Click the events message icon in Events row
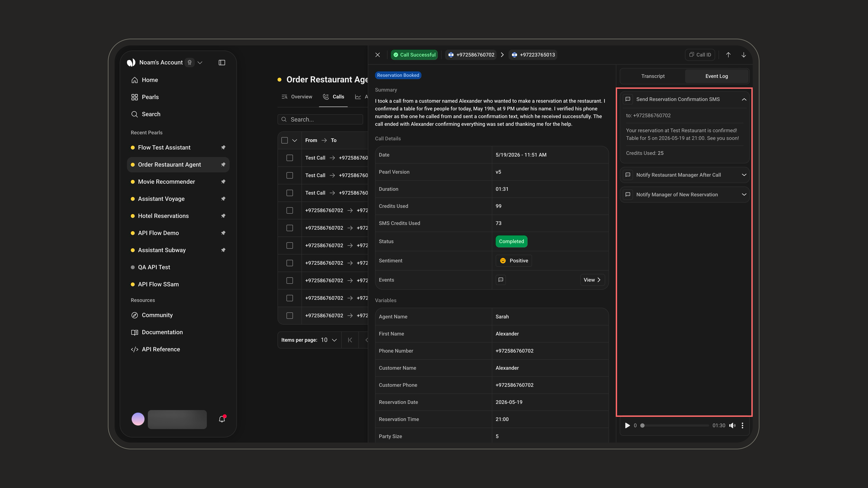This screenshot has height=488, width=868. click(501, 280)
